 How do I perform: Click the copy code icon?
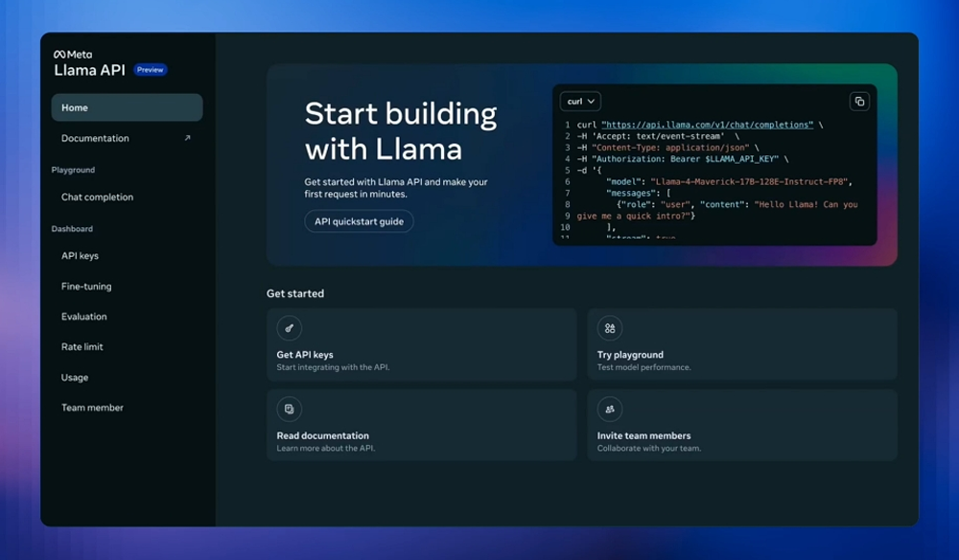[x=859, y=101]
